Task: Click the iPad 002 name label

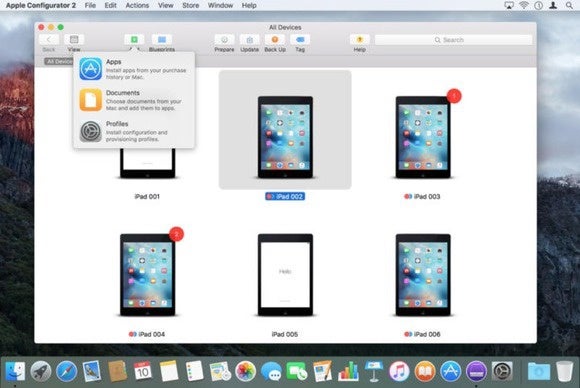Action: [285, 196]
